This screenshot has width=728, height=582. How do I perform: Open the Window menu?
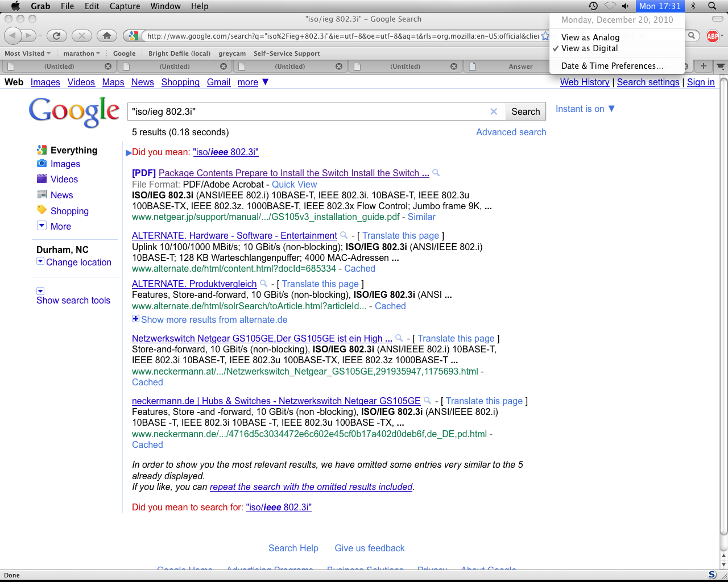point(166,6)
